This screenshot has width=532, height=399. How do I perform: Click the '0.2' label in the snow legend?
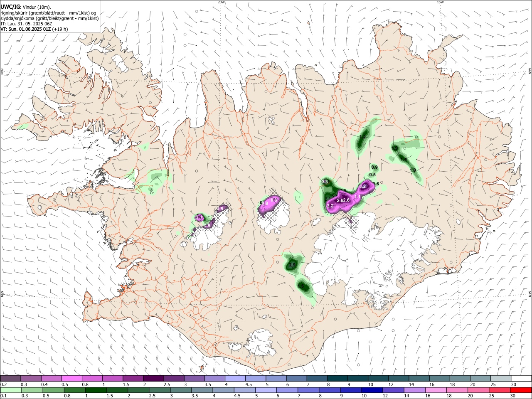coord(3,384)
